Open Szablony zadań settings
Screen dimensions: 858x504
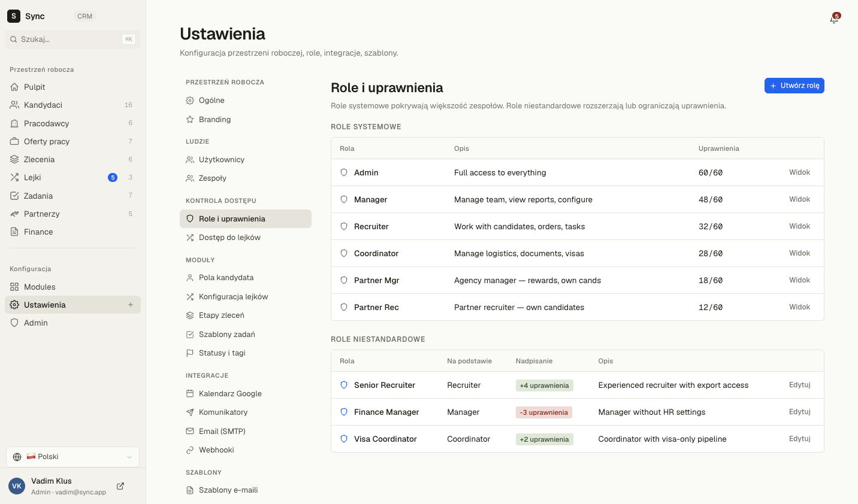[x=246, y=334]
